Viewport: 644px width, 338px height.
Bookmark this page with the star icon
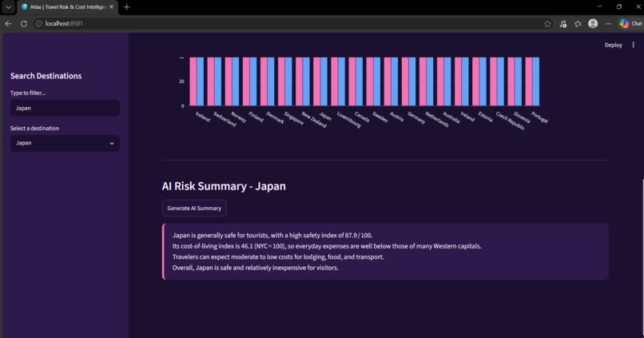(547, 24)
